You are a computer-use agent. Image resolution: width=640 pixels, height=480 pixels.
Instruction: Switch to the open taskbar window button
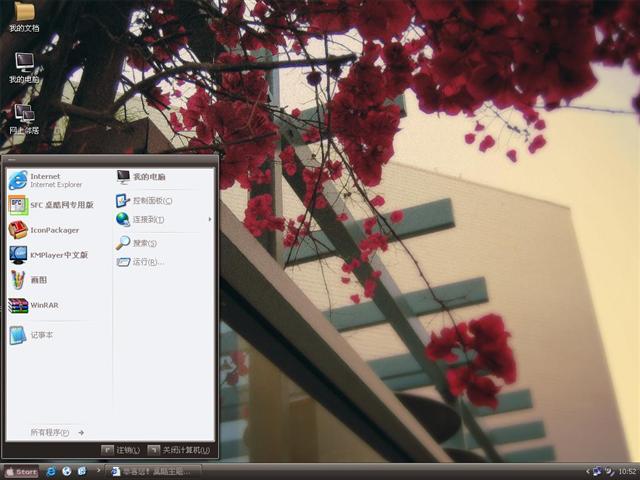pyautogui.click(x=154, y=471)
